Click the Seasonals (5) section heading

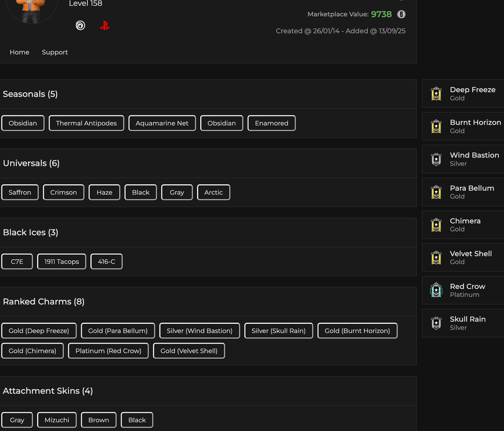coord(30,94)
